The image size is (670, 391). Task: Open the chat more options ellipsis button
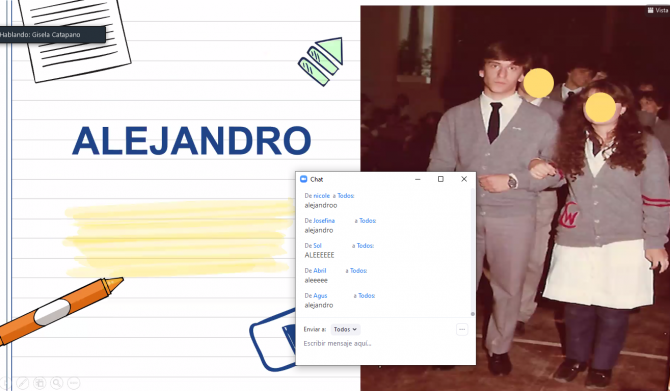tap(462, 329)
